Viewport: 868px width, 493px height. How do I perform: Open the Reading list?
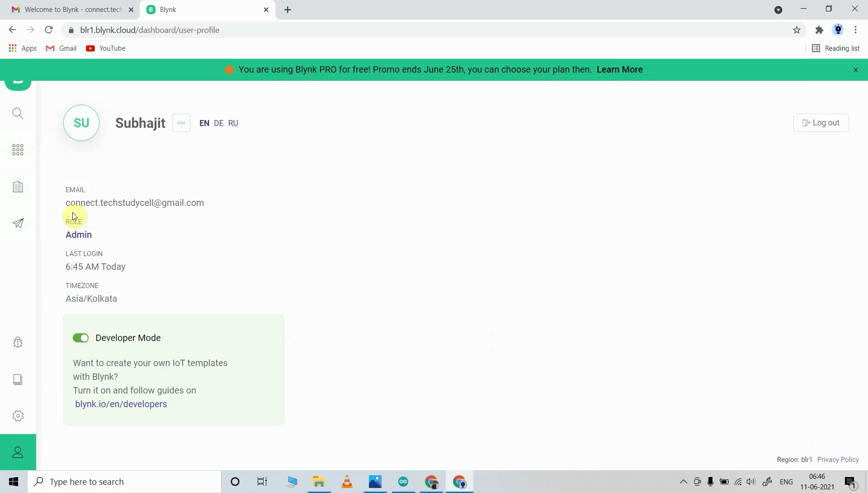[x=836, y=48]
